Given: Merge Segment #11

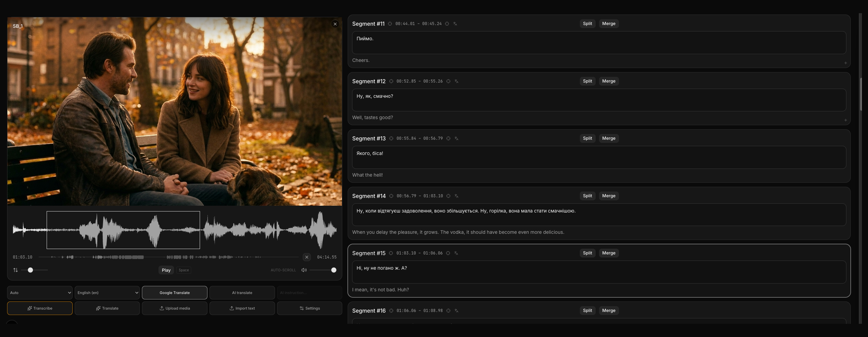Looking at the screenshot, I should 609,24.
